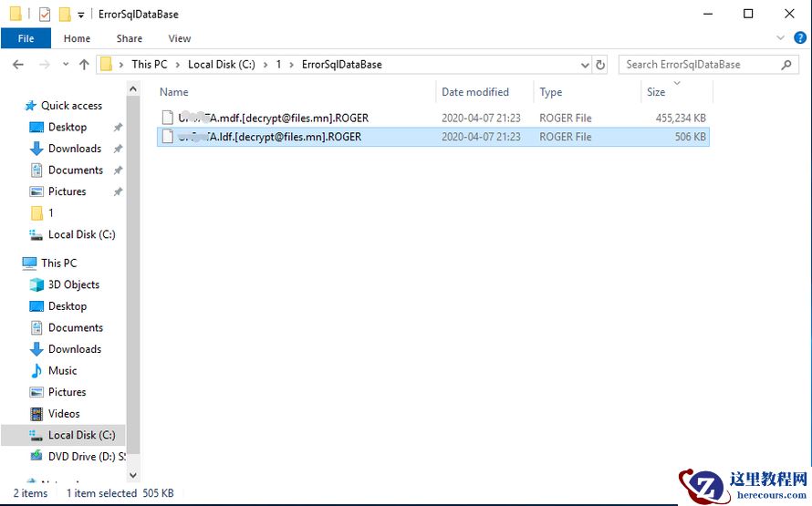812x506 pixels.
Task: Open the View ribbon tab
Action: click(x=179, y=38)
